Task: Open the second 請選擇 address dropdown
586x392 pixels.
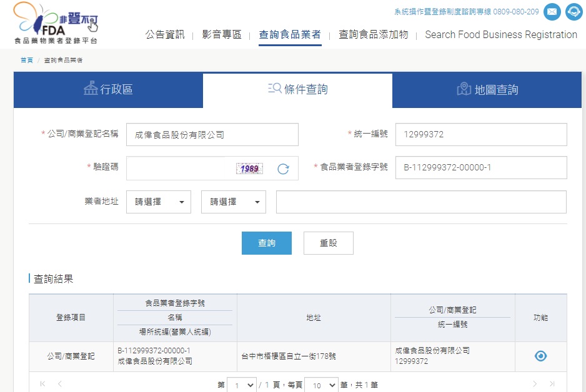Action: 234,202
